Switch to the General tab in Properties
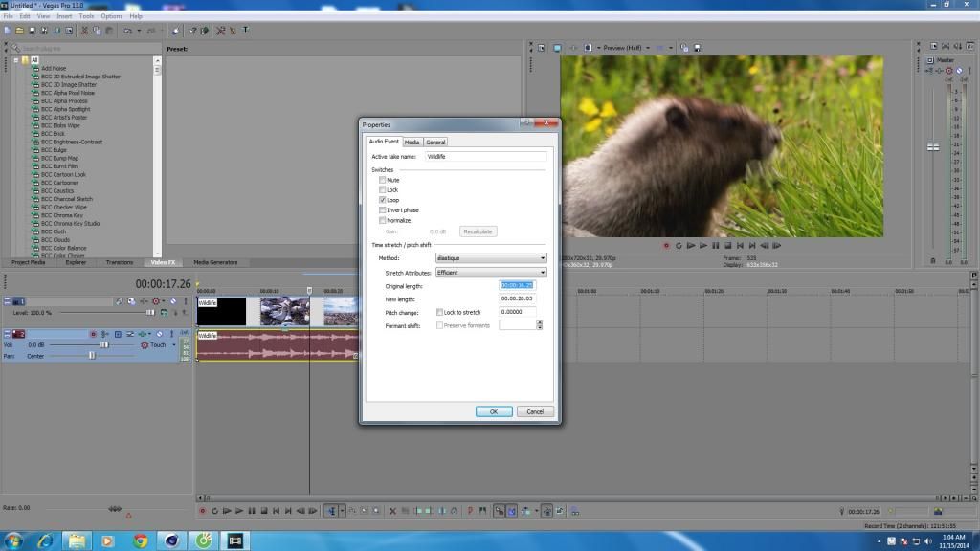This screenshot has width=980, height=551. tap(435, 143)
